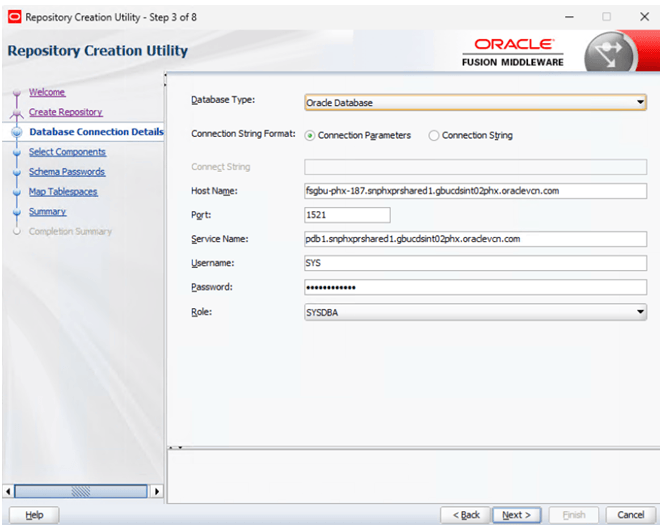Click the Help button
660x526 pixels.
tap(34, 515)
